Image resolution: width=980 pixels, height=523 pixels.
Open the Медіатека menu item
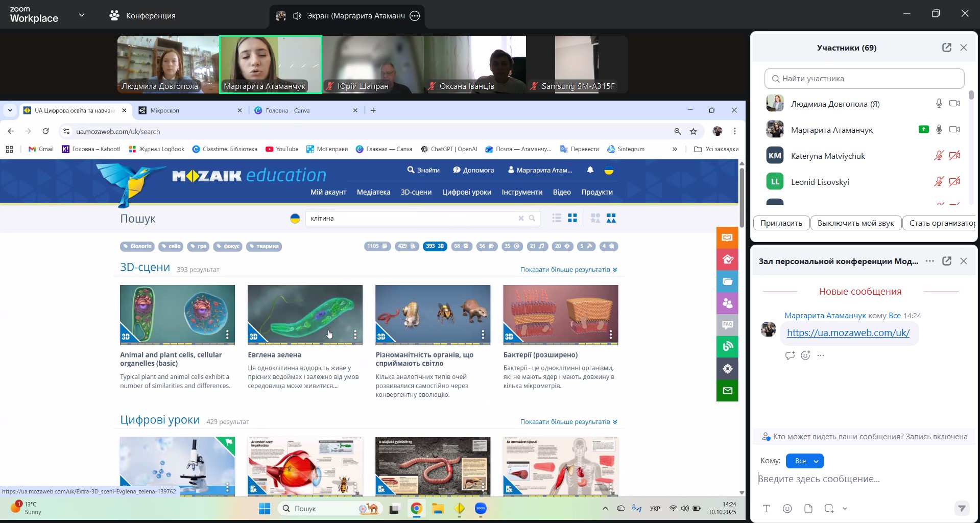tap(373, 192)
